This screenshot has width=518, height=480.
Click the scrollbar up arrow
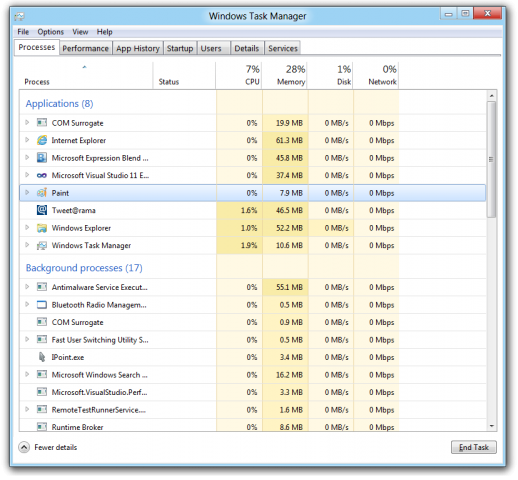(491, 96)
